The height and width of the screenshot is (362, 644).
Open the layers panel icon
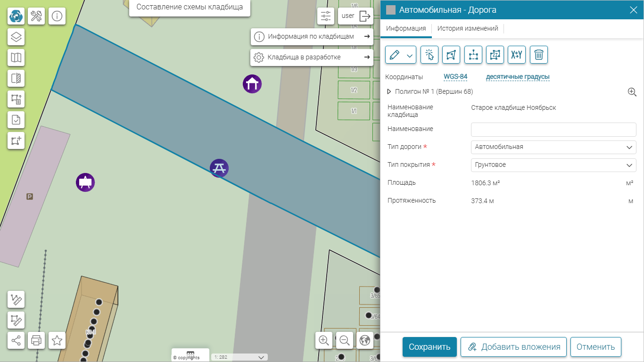[16, 37]
